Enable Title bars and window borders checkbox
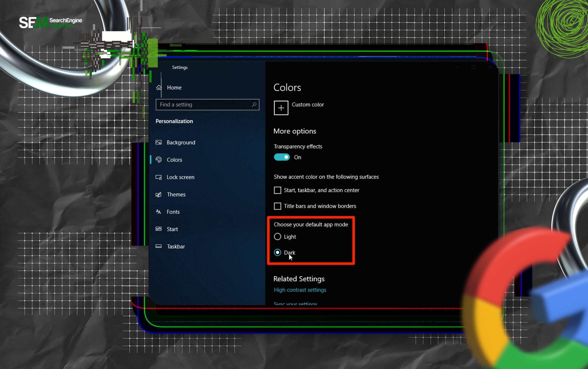Viewport: 588px width, 369px height. [277, 206]
